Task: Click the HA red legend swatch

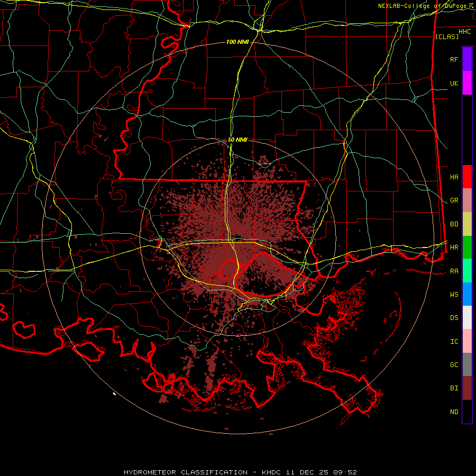Action: pyautogui.click(x=467, y=177)
